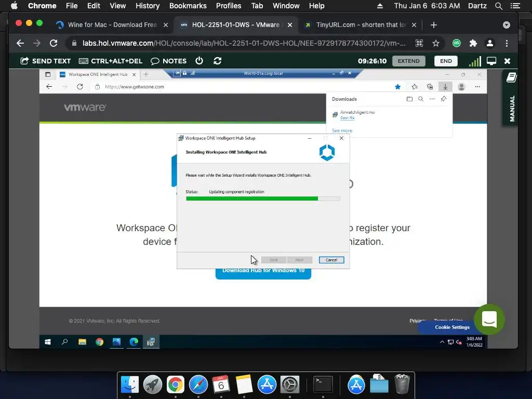
Task: Open the chat bubble widget
Action: [489, 320]
